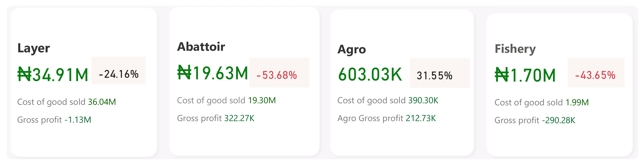Click Fishery gross profit -290.28K

point(535,120)
